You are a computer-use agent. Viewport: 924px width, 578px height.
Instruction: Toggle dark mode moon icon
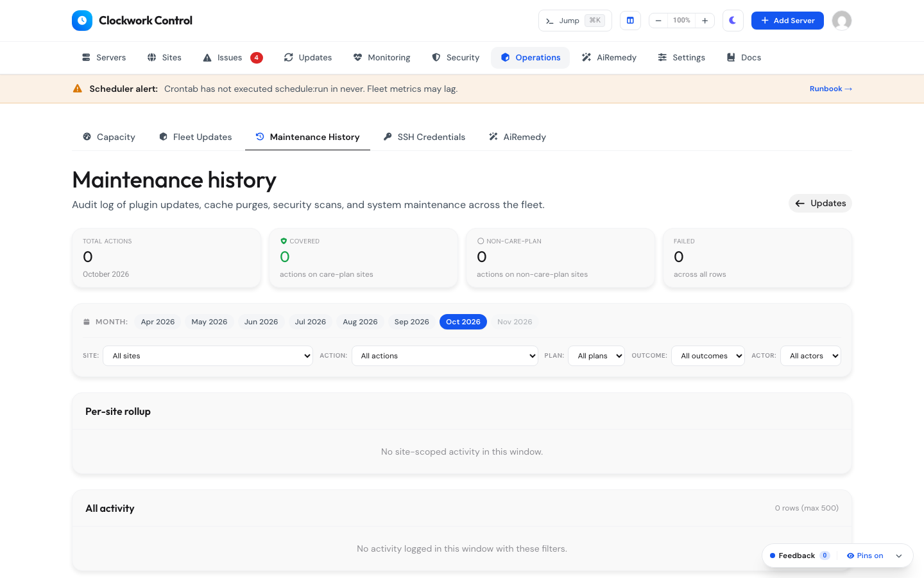click(x=733, y=21)
